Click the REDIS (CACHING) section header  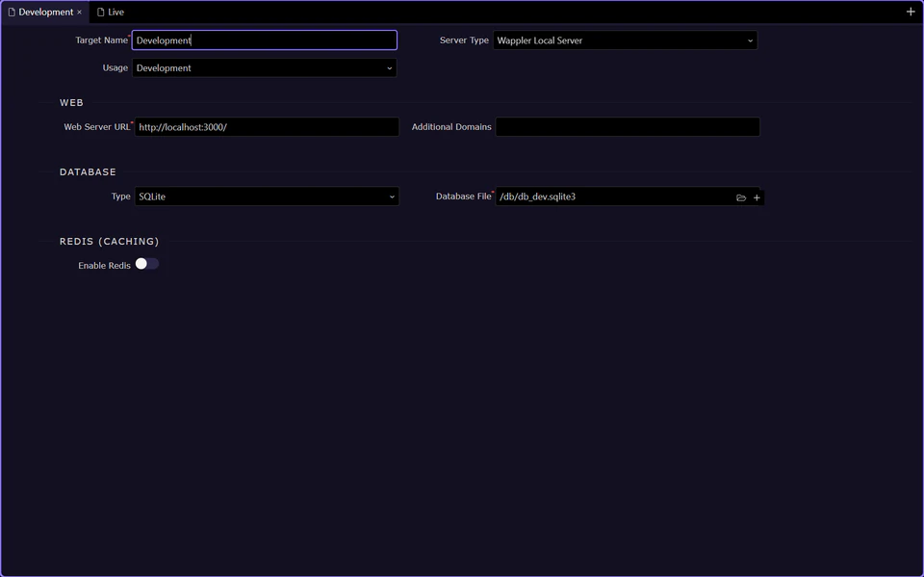(109, 241)
